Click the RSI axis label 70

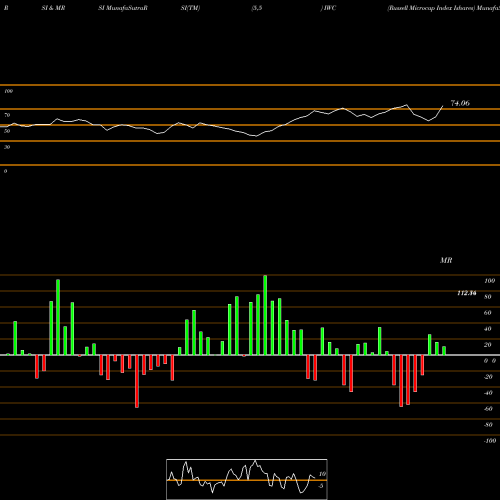pyautogui.click(x=7, y=115)
